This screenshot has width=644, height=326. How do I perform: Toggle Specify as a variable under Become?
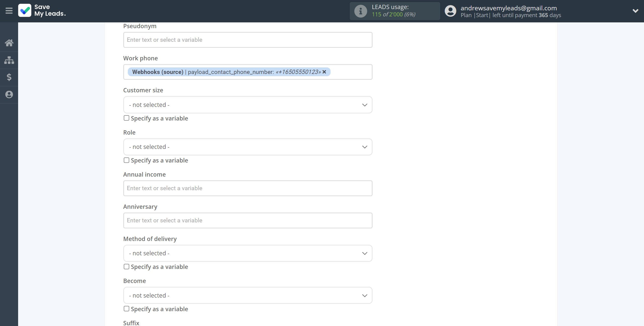point(127,309)
